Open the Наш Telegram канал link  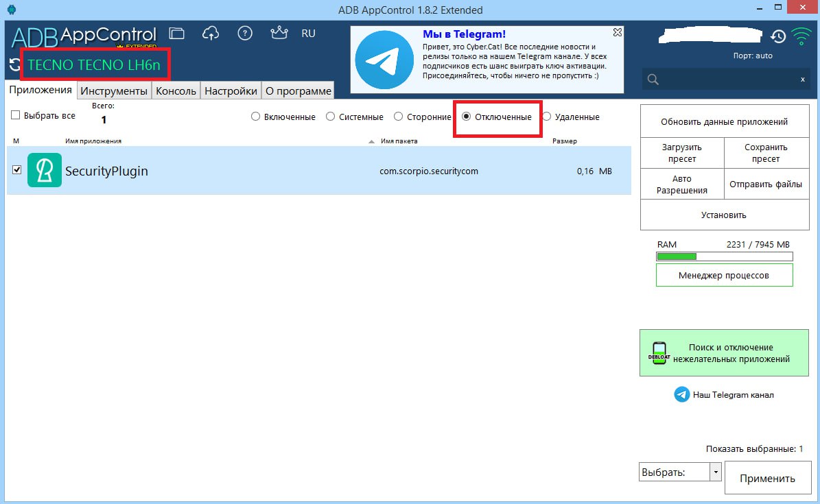click(x=733, y=395)
